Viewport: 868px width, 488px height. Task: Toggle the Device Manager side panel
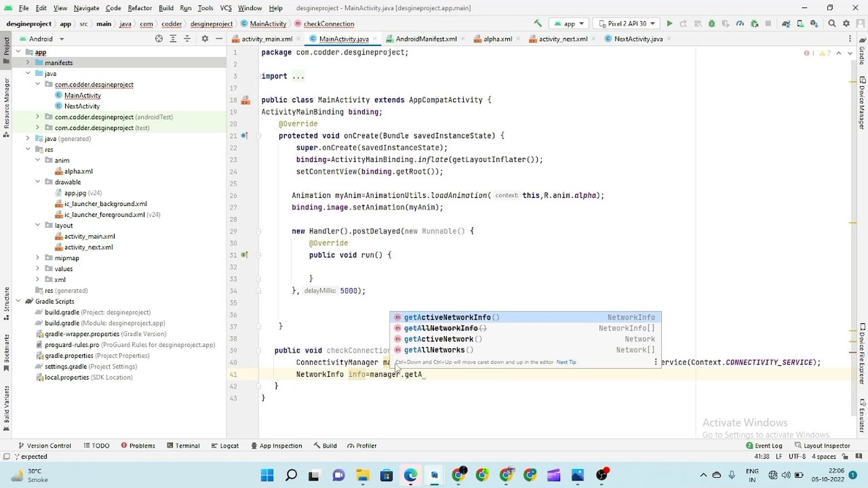tap(862, 104)
